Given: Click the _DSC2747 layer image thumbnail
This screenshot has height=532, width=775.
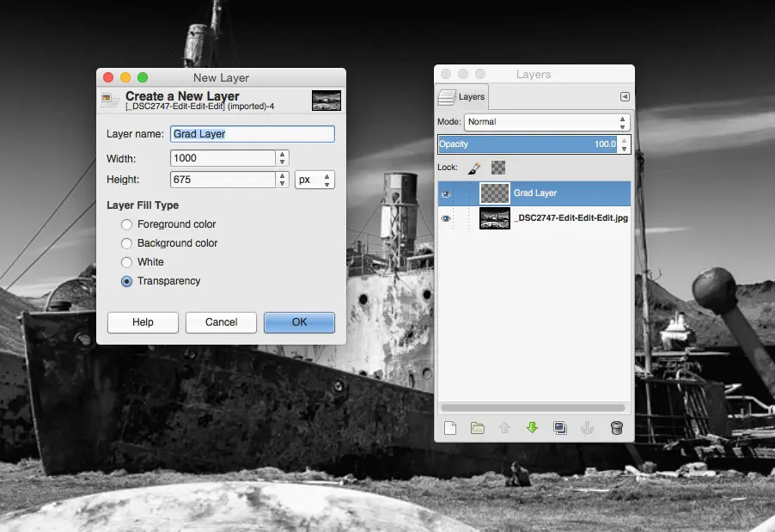Looking at the screenshot, I should click(x=495, y=218).
